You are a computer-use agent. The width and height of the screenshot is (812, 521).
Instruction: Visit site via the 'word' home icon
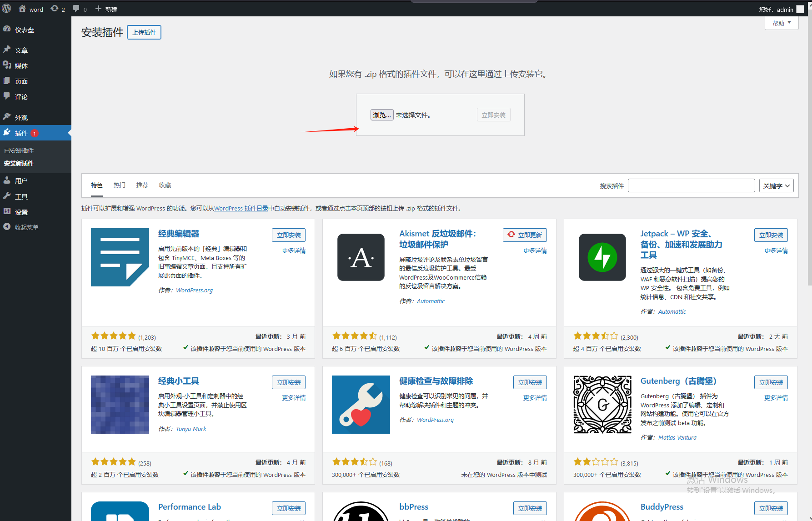(x=22, y=9)
